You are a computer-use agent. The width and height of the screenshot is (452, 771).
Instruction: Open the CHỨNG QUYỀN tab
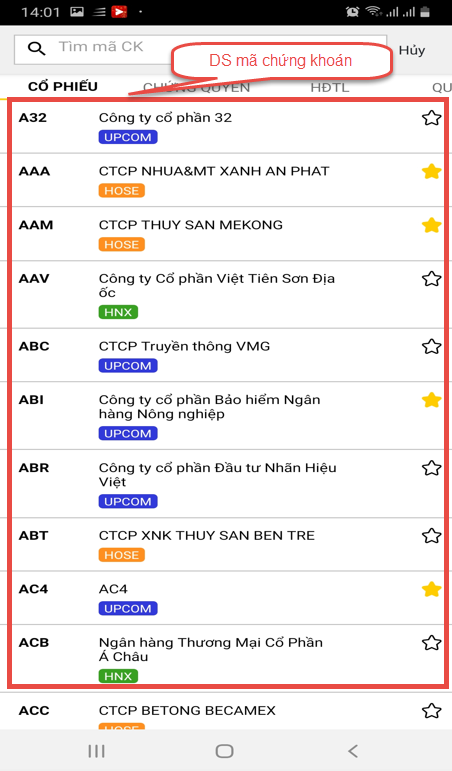click(x=196, y=88)
